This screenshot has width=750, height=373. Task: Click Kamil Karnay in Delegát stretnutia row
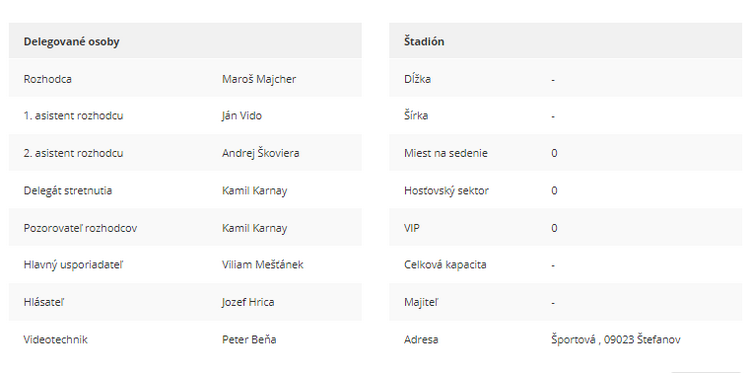[x=254, y=190]
